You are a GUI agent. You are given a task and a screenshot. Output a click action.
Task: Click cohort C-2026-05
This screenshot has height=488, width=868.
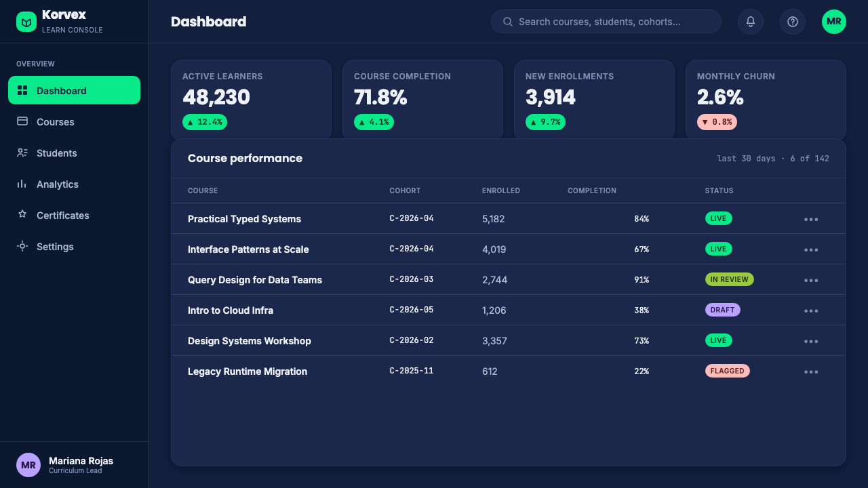[x=412, y=310]
